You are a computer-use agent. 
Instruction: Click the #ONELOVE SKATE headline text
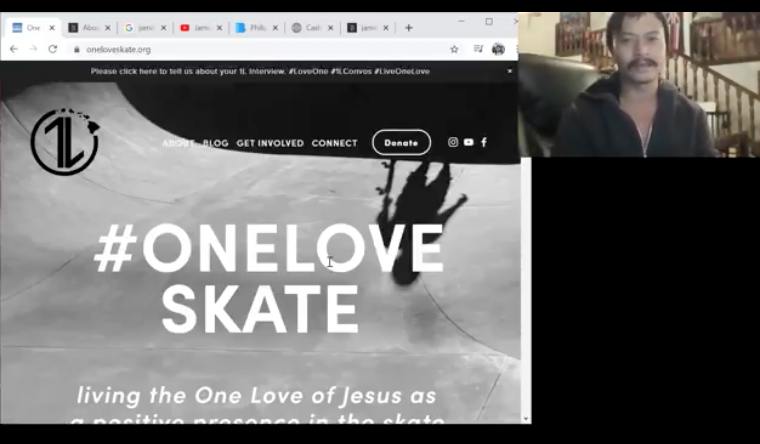pos(269,278)
